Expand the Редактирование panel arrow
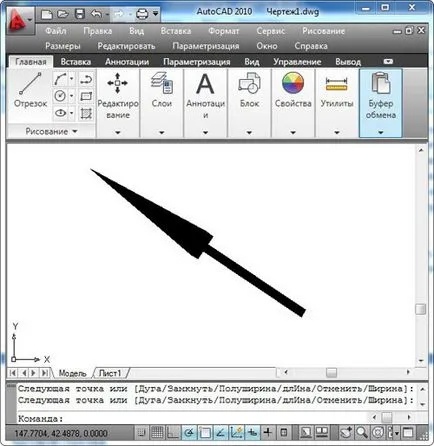 tap(118, 133)
